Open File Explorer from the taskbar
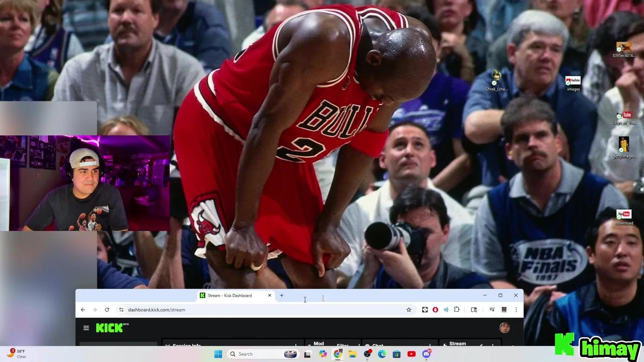The image size is (644, 362). [352, 354]
